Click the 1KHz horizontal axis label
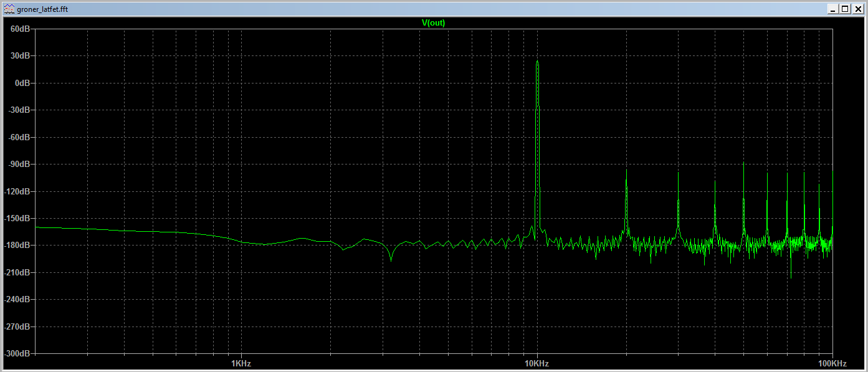Screen dimensions: 868x372 241,363
